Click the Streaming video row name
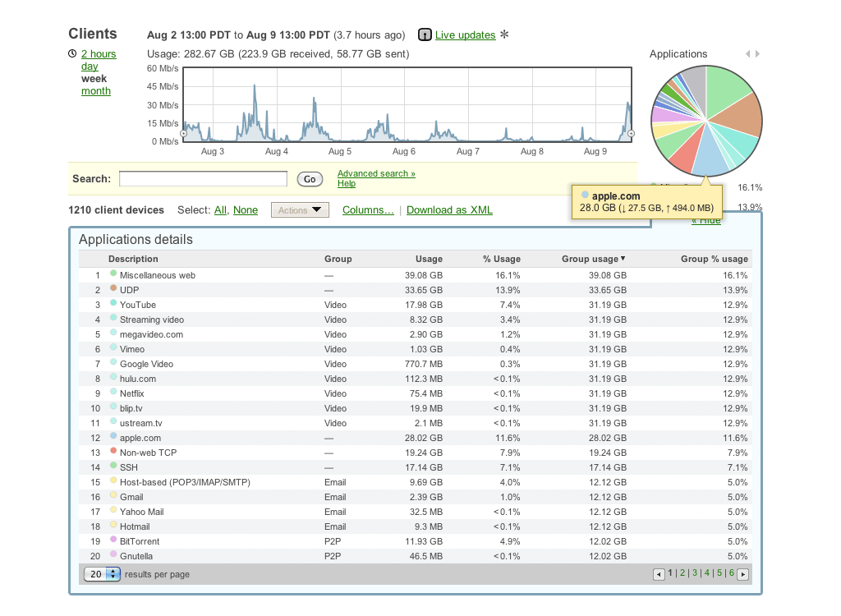The height and width of the screenshot is (616, 841). coord(152,319)
